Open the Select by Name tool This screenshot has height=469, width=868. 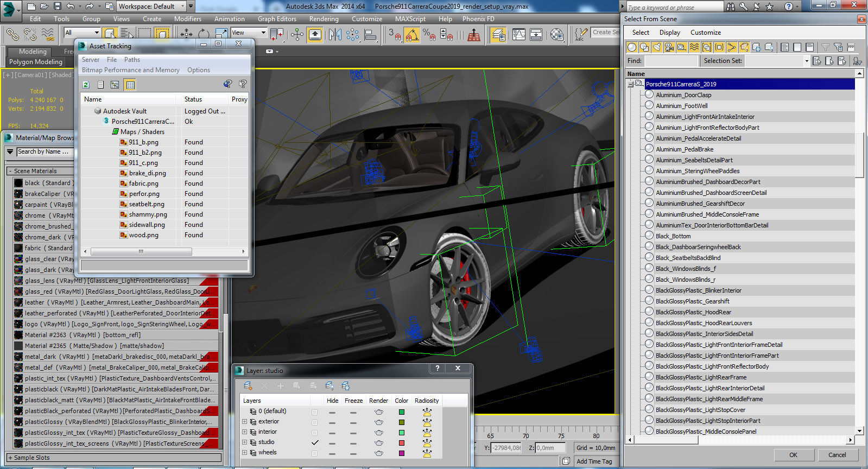127,34
